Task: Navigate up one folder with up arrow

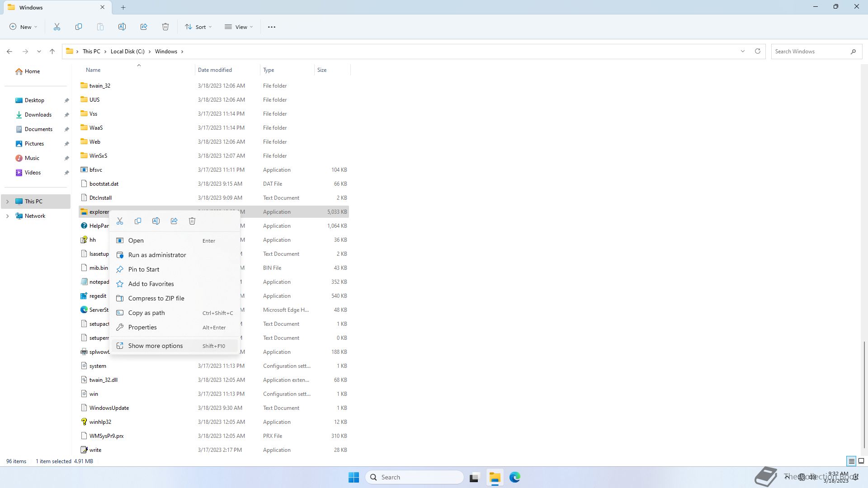Action: [52, 52]
